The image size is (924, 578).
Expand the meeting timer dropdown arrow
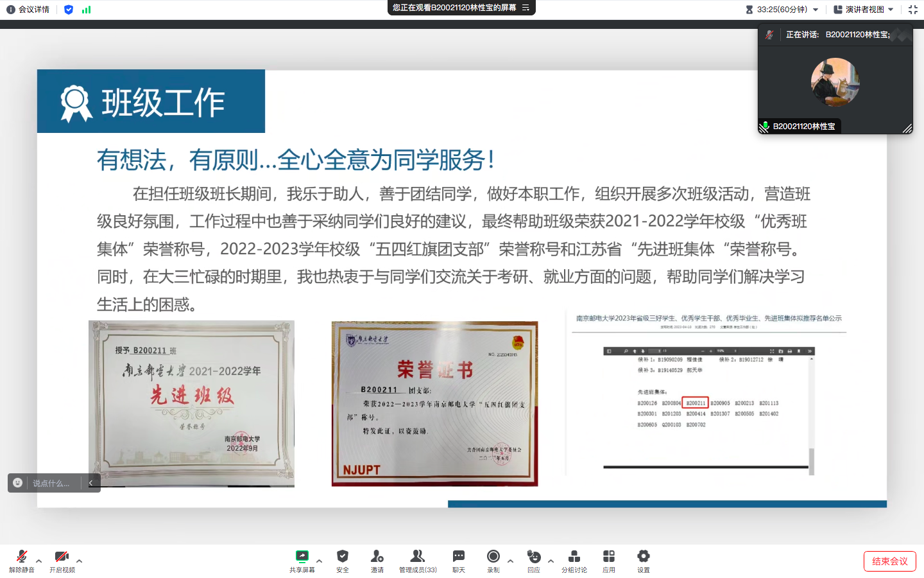click(x=816, y=10)
